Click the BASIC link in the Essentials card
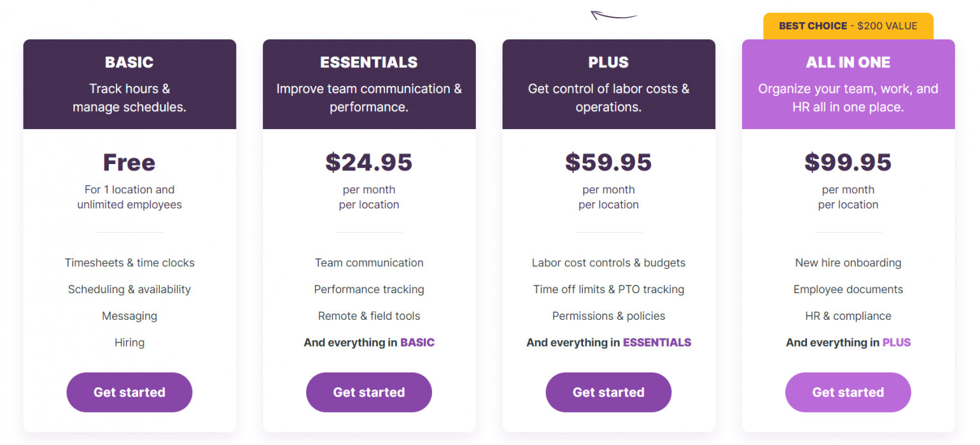980x445 pixels. tap(417, 343)
